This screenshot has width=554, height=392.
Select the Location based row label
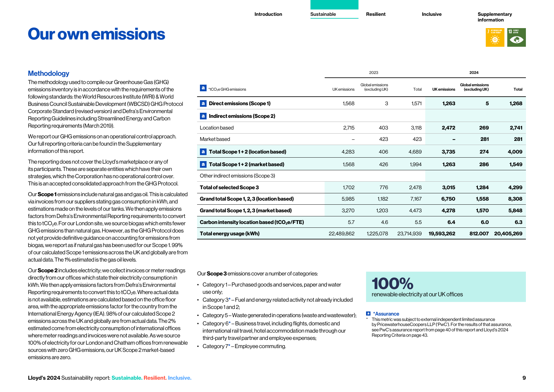[217, 128]
